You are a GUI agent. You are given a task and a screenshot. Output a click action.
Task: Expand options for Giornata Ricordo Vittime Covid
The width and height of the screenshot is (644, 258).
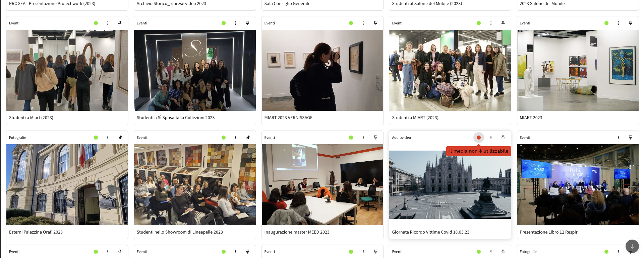(491, 138)
